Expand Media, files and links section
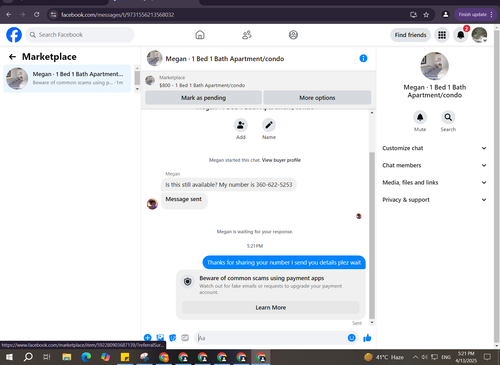Screen dimensions: 500x365 click(x=434, y=182)
